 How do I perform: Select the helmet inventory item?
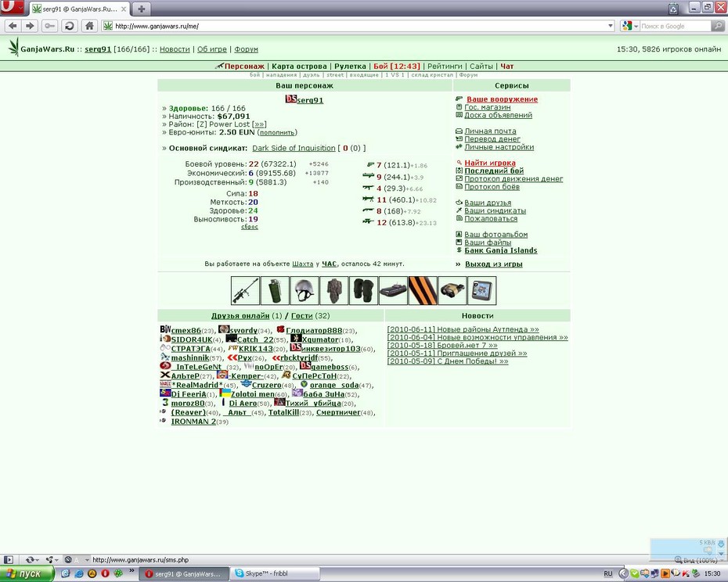click(305, 290)
